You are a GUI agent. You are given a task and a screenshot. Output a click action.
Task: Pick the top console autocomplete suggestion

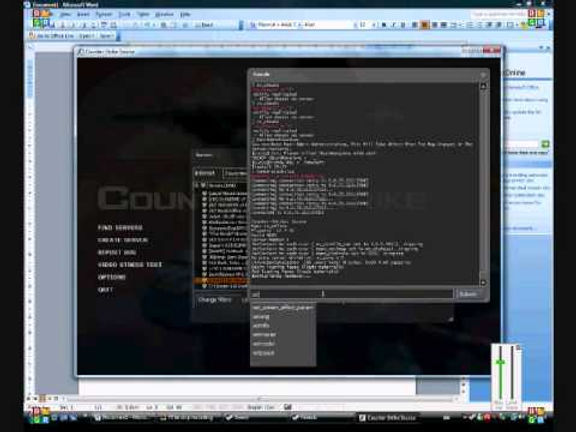click(x=282, y=308)
